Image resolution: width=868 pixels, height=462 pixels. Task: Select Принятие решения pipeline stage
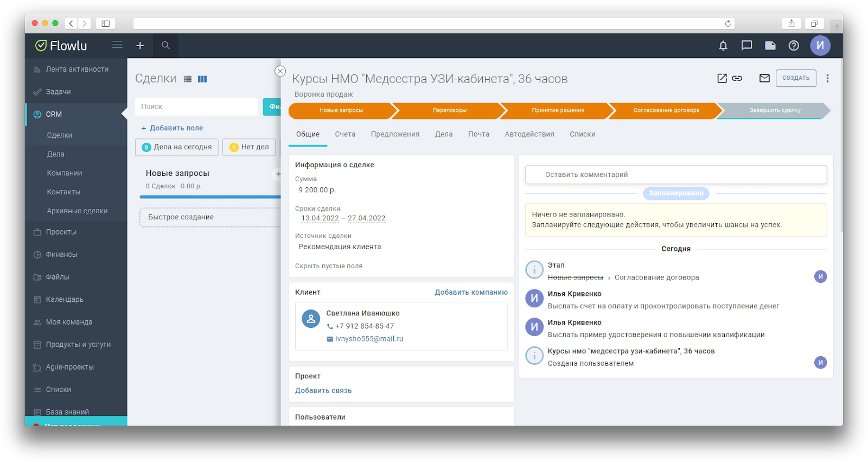tap(558, 110)
